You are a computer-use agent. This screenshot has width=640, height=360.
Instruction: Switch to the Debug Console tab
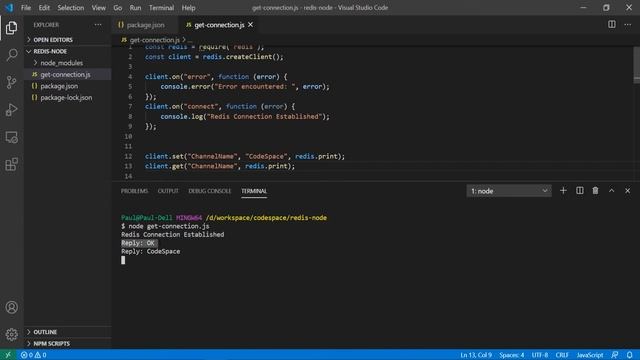tap(209, 191)
